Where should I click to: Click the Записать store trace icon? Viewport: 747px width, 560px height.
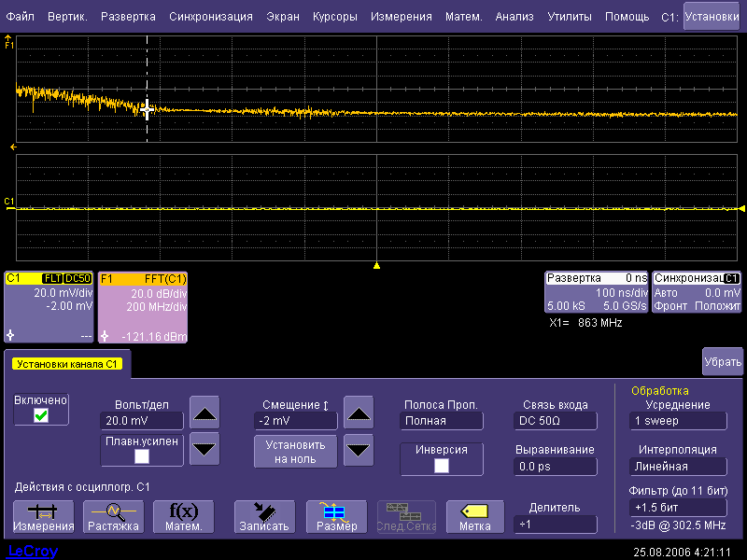(264, 516)
